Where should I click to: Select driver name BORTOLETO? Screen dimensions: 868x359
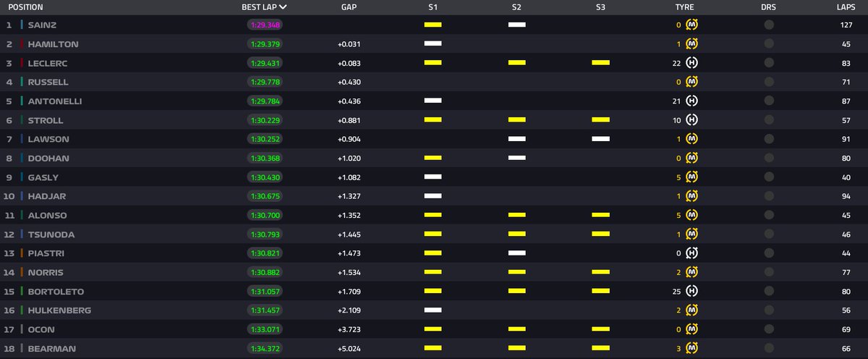click(x=54, y=291)
